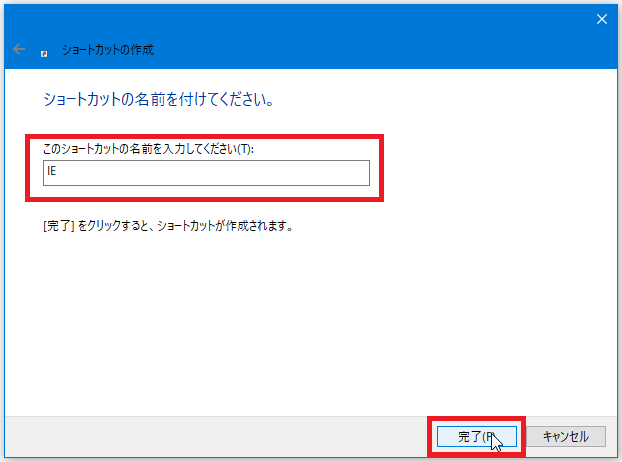Click the heading ショートカットの名前を付けてください
This screenshot has width=622, height=462.
pos(157,101)
